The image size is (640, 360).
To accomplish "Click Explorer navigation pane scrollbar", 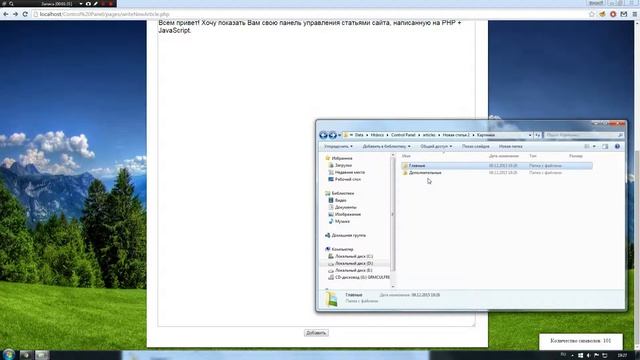I will click(393, 214).
